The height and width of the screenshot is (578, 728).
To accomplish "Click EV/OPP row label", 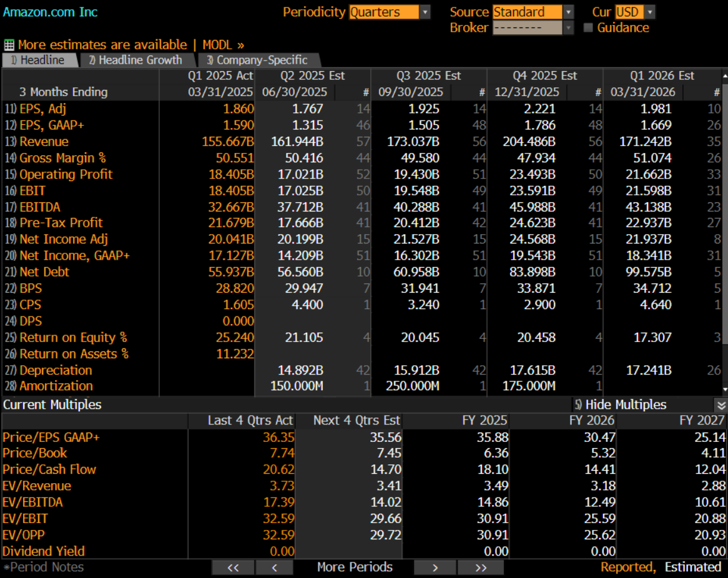I will 24,536.
